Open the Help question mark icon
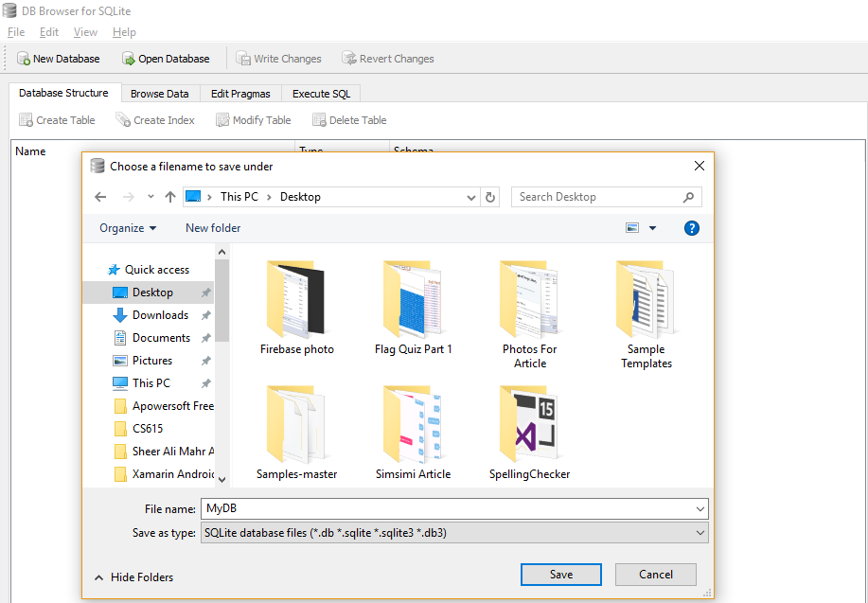Image resolution: width=868 pixels, height=603 pixels. [x=692, y=227]
